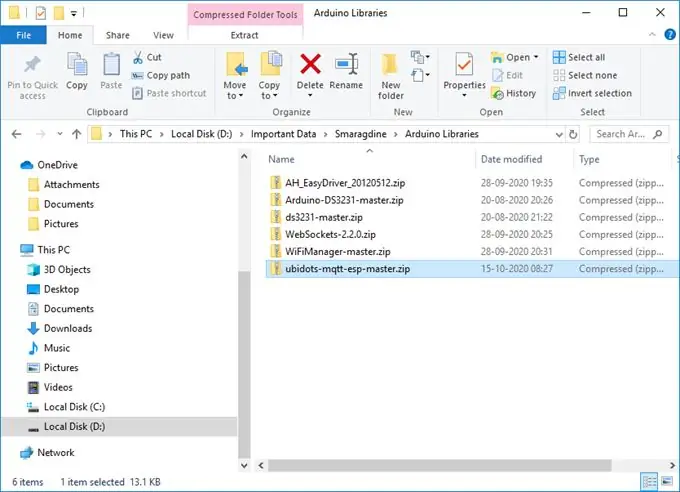Click Compressed Folder Tools contextual tab

[245, 15]
